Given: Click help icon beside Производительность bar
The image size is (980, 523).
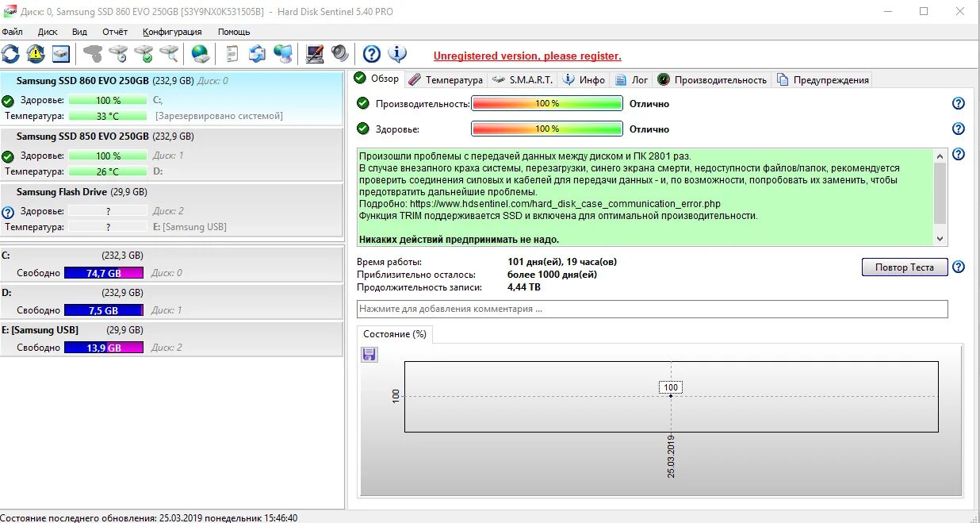Looking at the screenshot, I should click(958, 103).
